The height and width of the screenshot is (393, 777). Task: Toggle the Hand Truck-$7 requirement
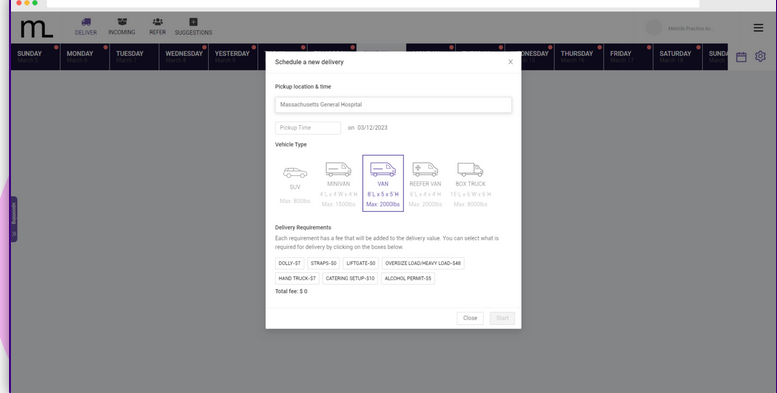coord(297,279)
